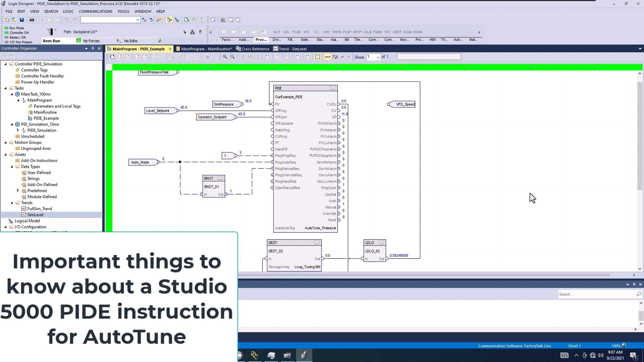
Task: Click the Zoom In magnifier icon
Action: pyautogui.click(x=225, y=57)
